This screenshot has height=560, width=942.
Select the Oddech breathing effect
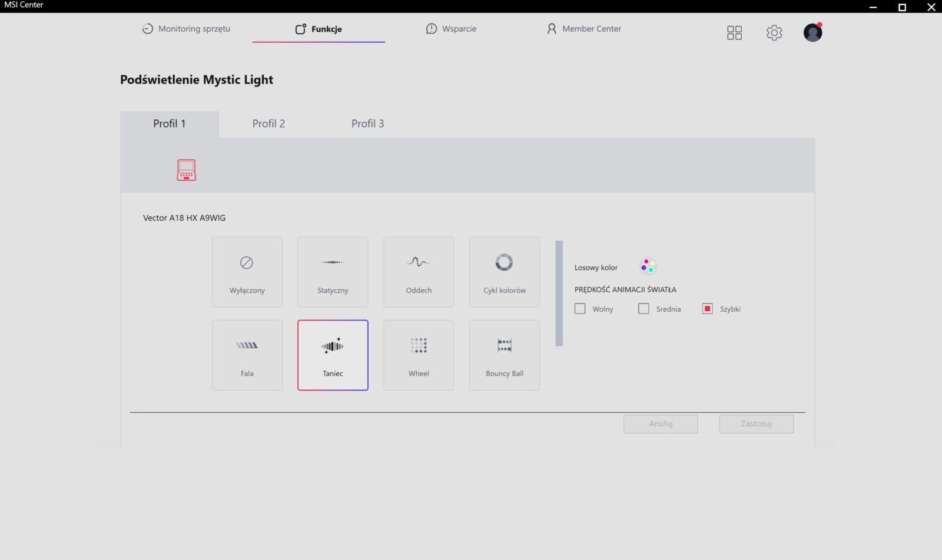tap(419, 272)
